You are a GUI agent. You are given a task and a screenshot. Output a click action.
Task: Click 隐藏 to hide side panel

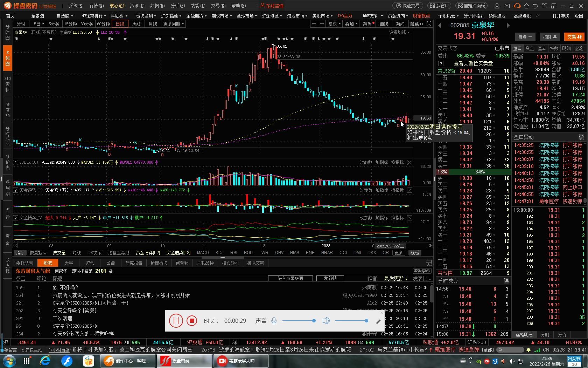[x=416, y=24]
